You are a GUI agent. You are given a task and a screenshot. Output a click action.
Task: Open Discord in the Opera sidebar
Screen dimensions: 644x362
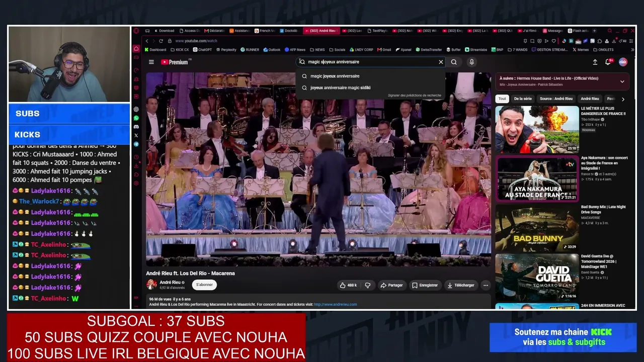click(x=136, y=127)
